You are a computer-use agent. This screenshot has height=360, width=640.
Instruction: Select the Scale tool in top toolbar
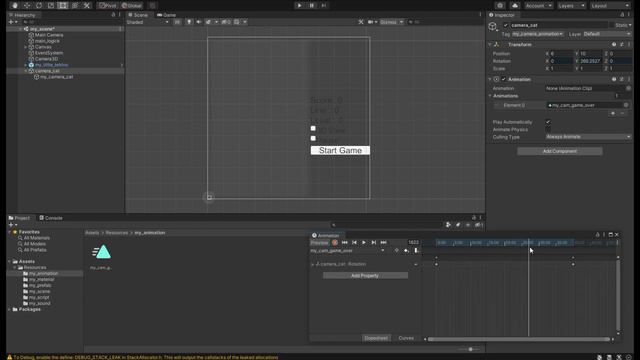pyautogui.click(x=51, y=6)
